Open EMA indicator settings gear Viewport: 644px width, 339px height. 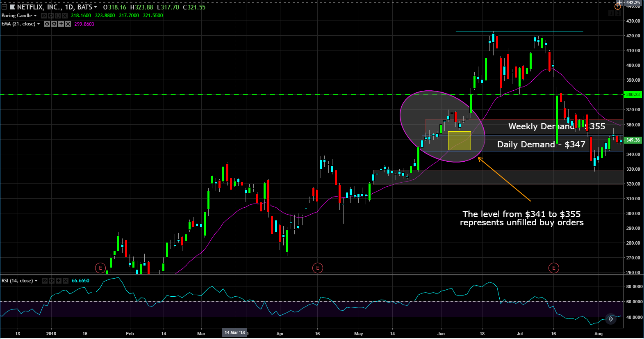point(54,24)
